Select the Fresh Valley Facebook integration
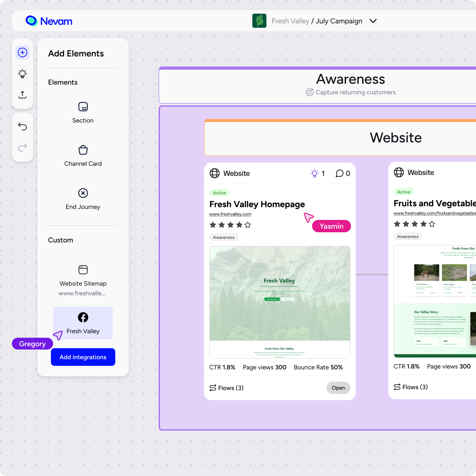Screen dimensions: 476x476 click(x=83, y=323)
